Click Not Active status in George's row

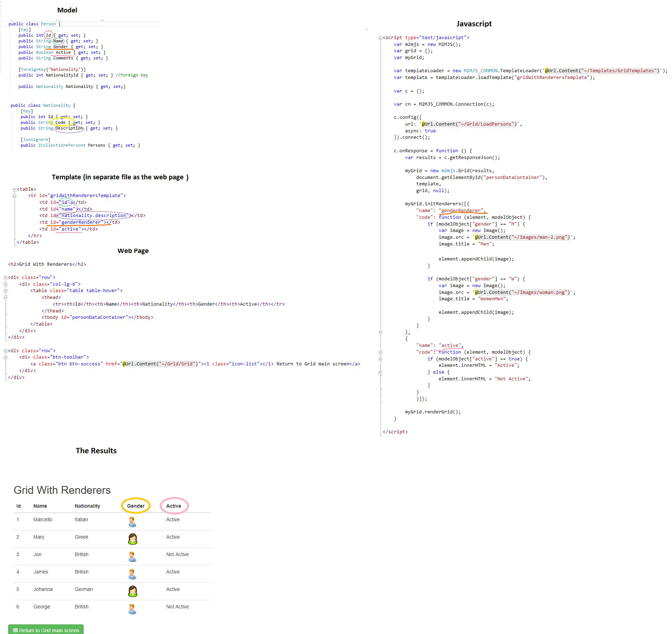tap(178, 607)
